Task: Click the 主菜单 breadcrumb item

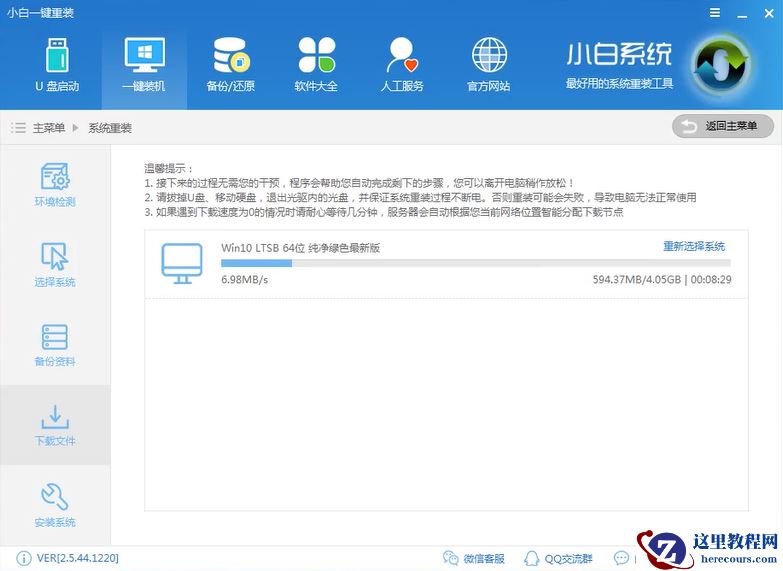Action: [48, 128]
